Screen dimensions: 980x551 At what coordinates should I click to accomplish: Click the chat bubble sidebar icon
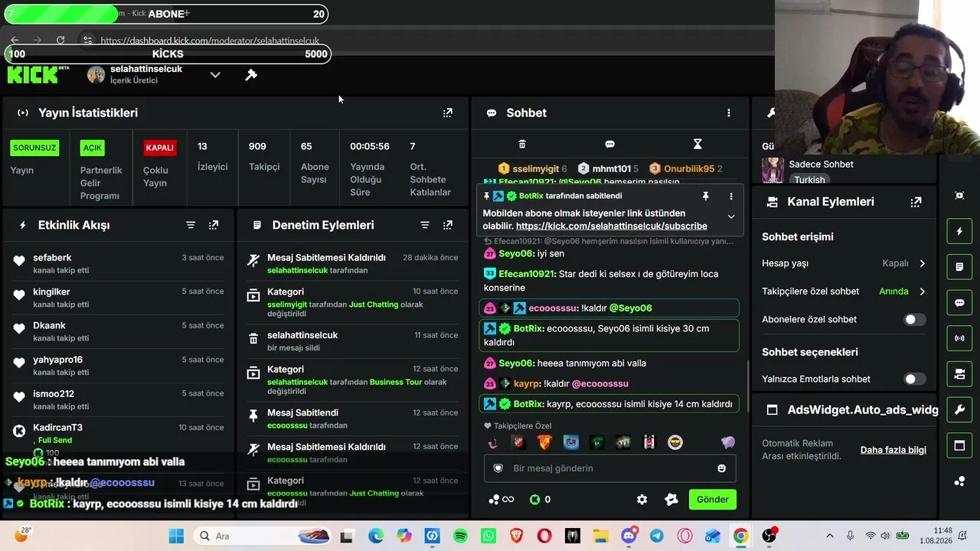coord(959,302)
